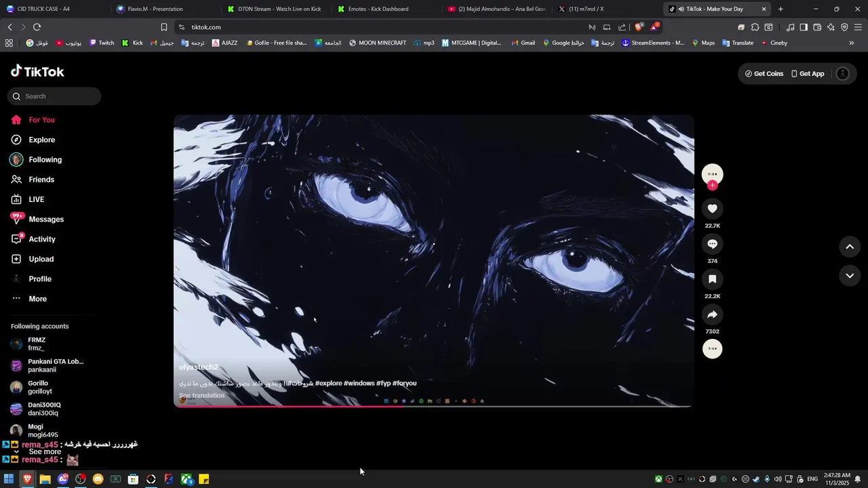Viewport: 868px width, 488px height.
Task: Click the #explore hashtag in the caption
Action: [x=329, y=384]
